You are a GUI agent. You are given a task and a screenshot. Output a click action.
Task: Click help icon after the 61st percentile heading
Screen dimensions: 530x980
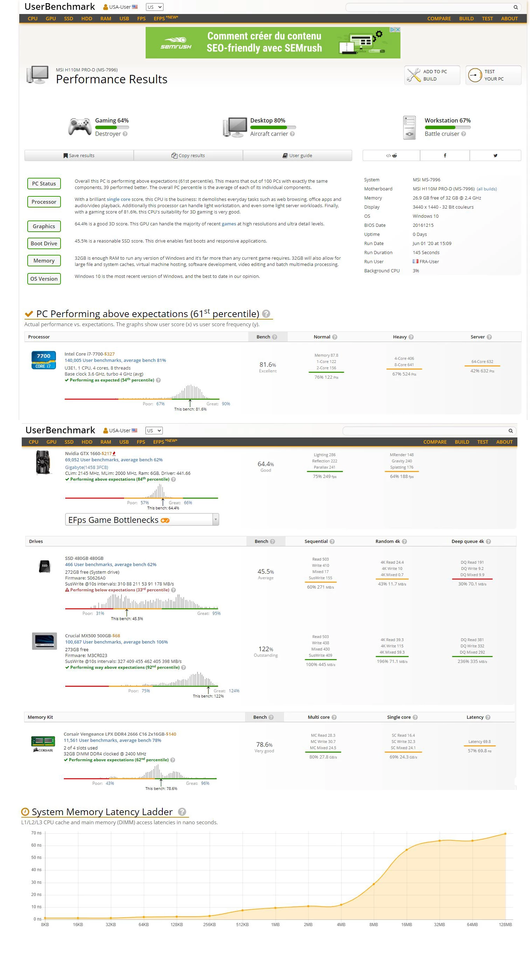(x=266, y=314)
